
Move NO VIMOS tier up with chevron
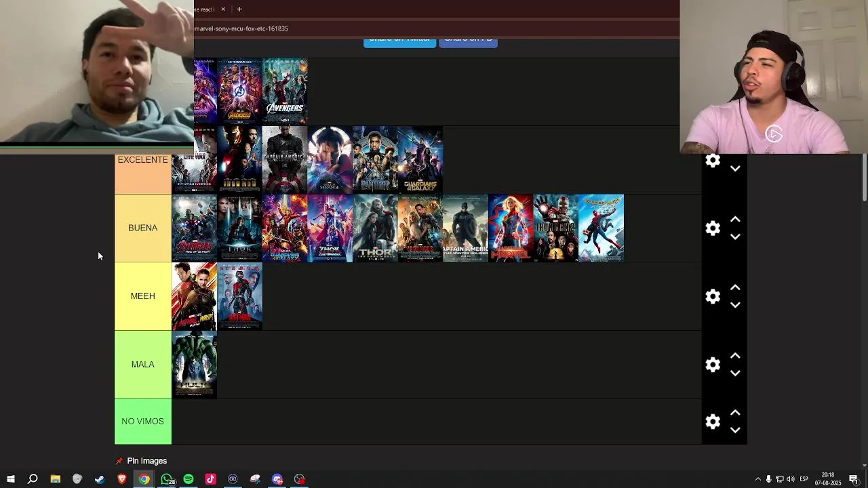tap(735, 413)
